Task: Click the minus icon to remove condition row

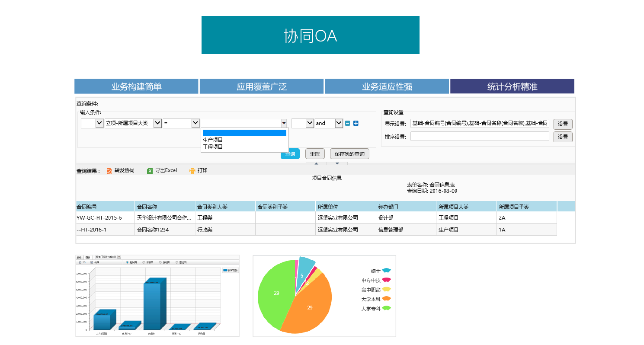Action: coord(347,123)
